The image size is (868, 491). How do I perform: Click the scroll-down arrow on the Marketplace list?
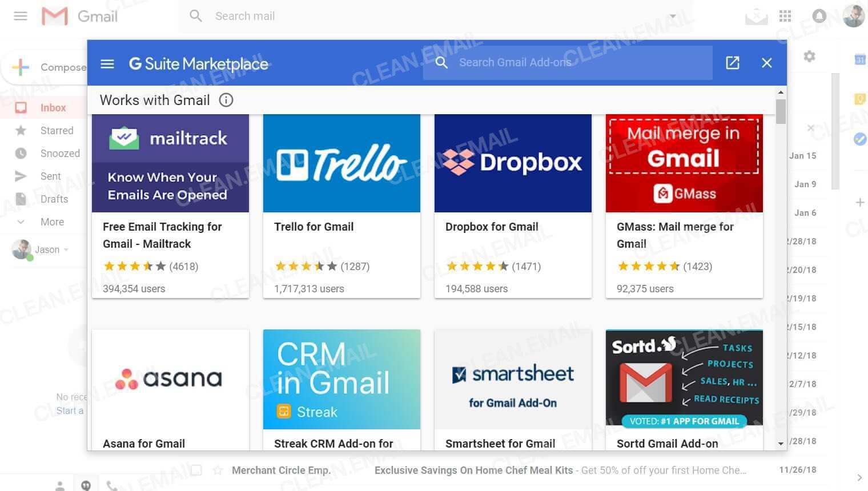[781, 444]
